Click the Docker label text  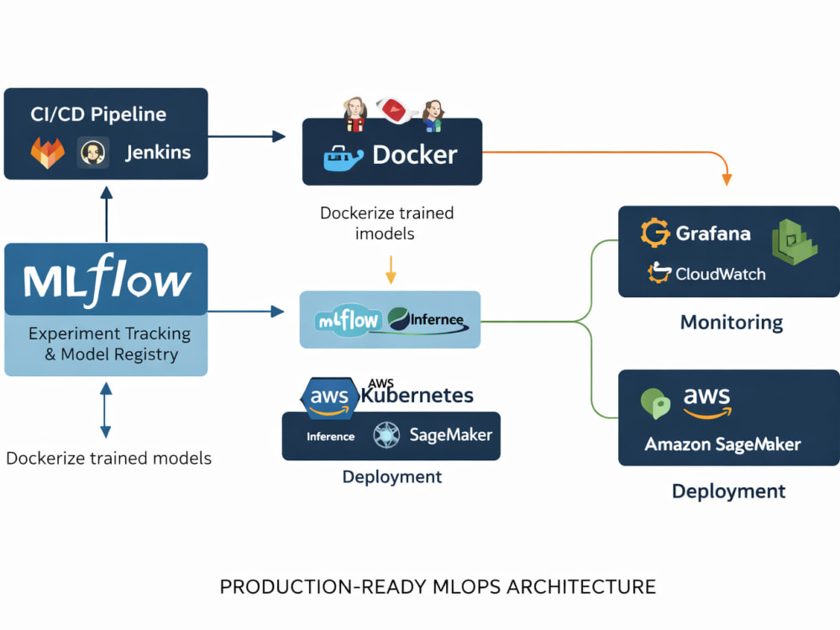tap(415, 155)
